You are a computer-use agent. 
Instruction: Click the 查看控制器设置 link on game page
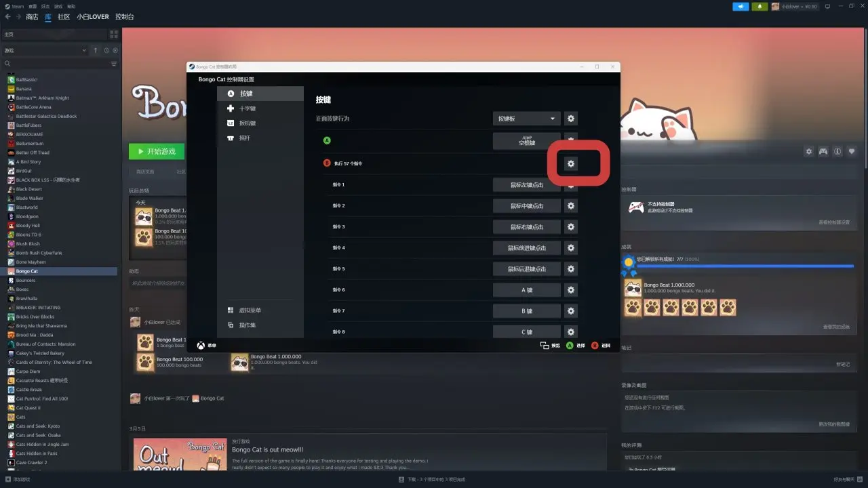click(x=834, y=222)
